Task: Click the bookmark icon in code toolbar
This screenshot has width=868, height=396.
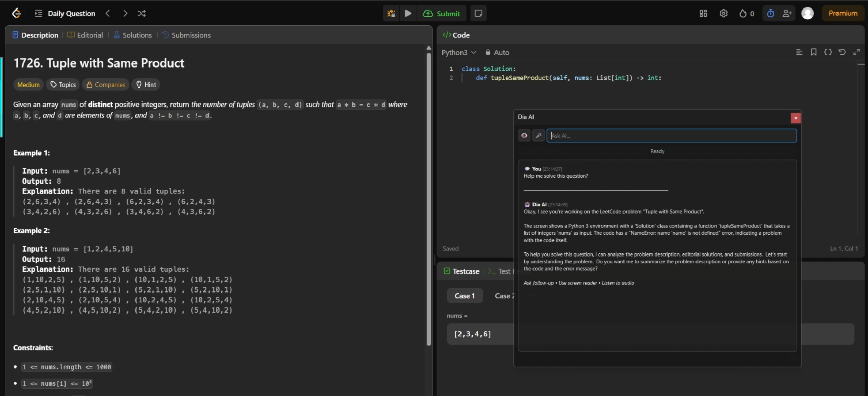Action: (x=814, y=52)
